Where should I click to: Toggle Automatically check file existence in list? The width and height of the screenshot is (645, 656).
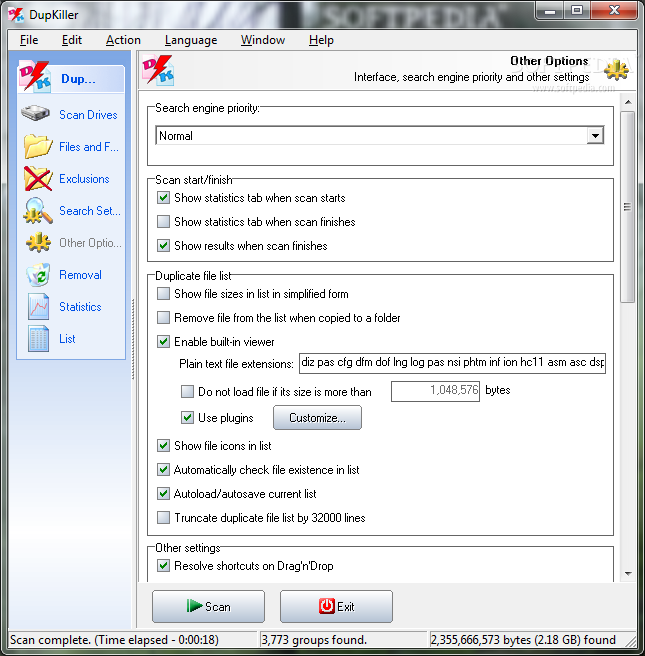pyautogui.click(x=163, y=470)
